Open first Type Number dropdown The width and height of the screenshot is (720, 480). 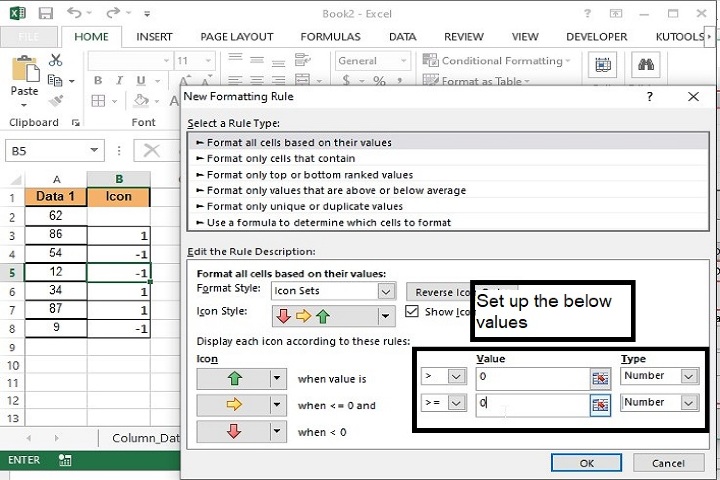click(x=689, y=377)
